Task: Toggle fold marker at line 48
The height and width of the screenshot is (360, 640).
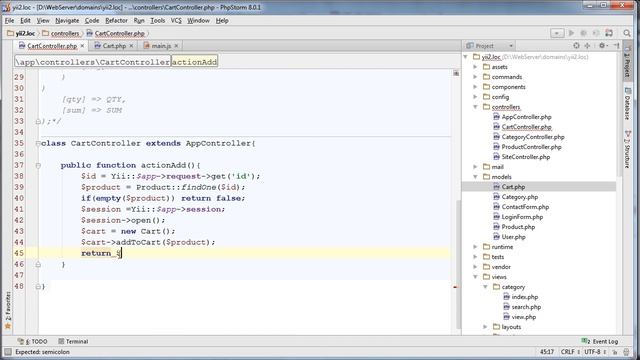Action: pyautogui.click(x=38, y=287)
